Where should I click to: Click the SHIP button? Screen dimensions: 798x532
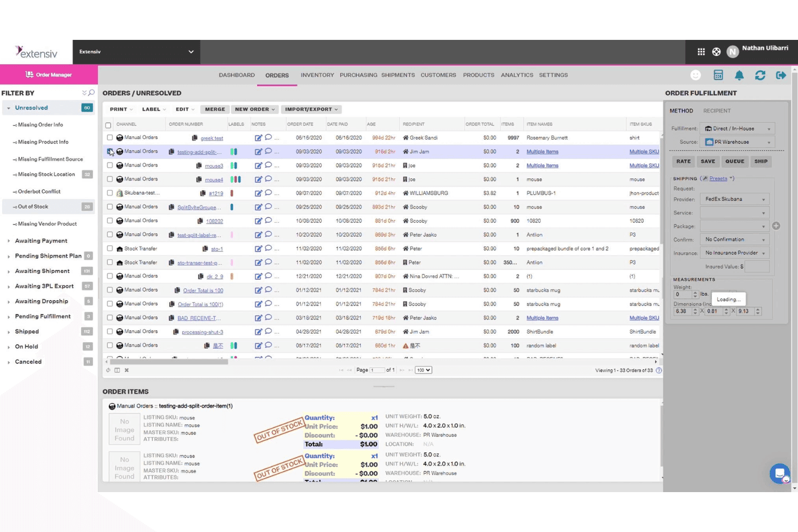tap(761, 161)
